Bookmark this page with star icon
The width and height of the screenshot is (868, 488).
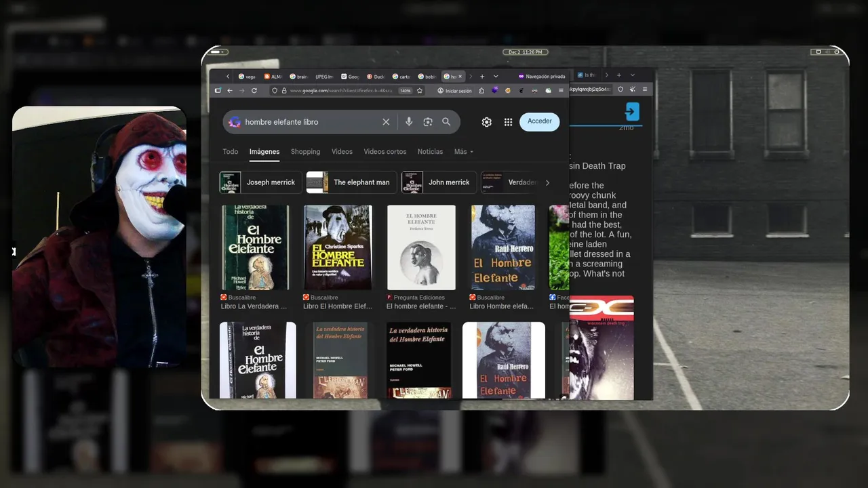tap(420, 90)
